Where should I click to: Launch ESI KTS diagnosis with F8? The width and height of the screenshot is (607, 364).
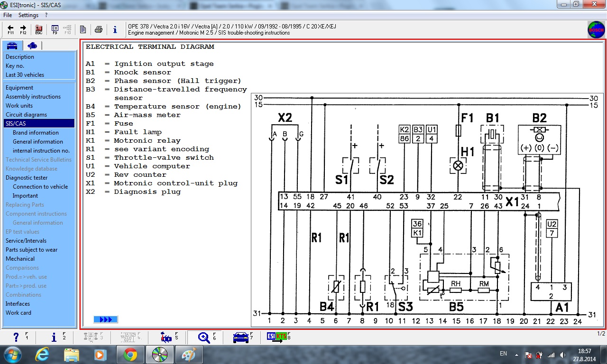tap(279, 337)
